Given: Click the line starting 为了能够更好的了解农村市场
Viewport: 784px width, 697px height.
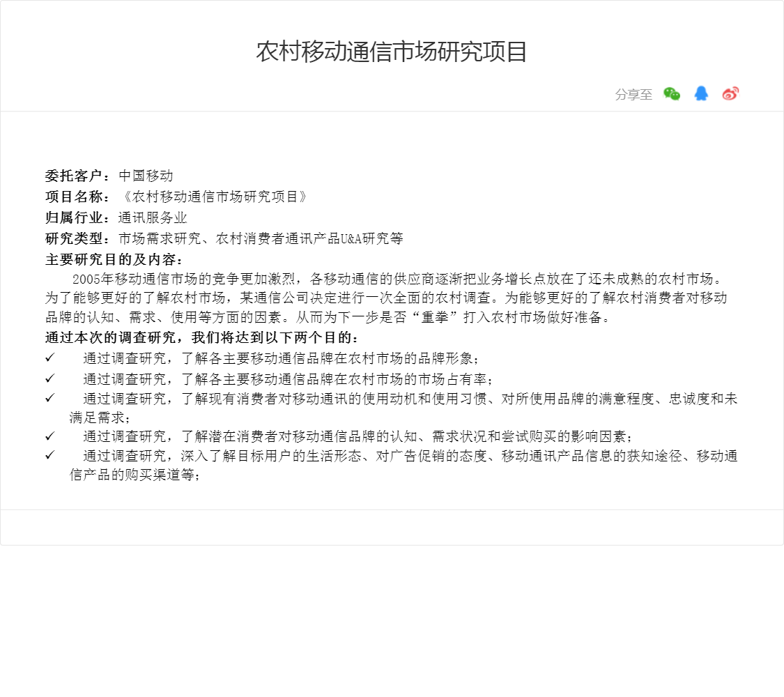Looking at the screenshot, I should [x=386, y=298].
